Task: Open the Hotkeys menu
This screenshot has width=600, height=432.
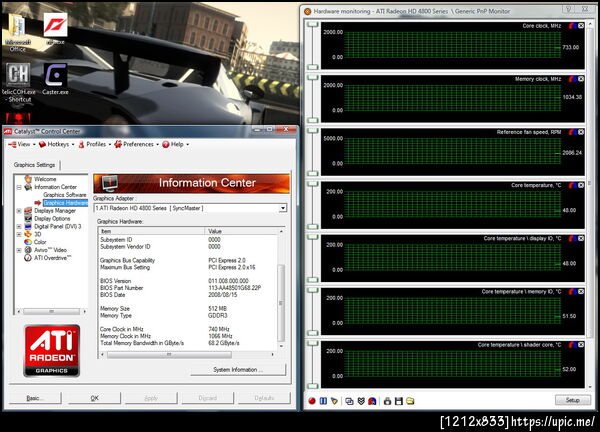Action: [x=57, y=144]
